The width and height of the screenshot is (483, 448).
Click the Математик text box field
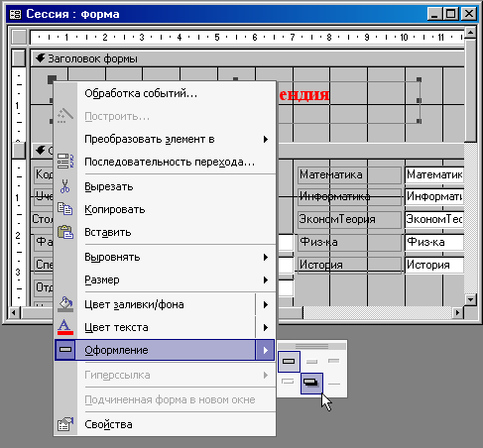coord(434,174)
